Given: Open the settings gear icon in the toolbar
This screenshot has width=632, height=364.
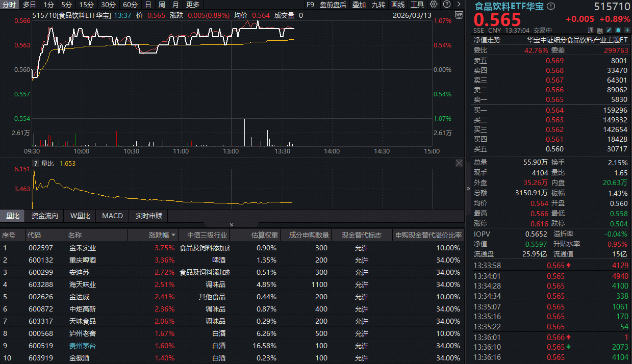Looking at the screenshot, I should click(x=434, y=4).
